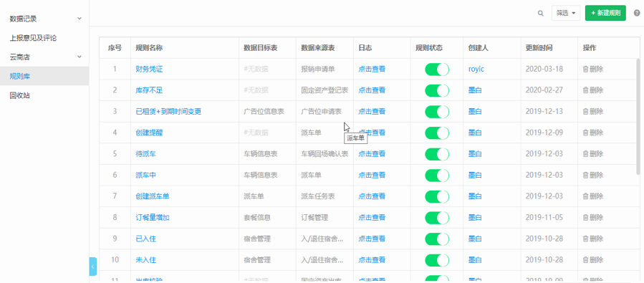Click the 新建规则 button
644x283 pixels.
[x=605, y=13]
